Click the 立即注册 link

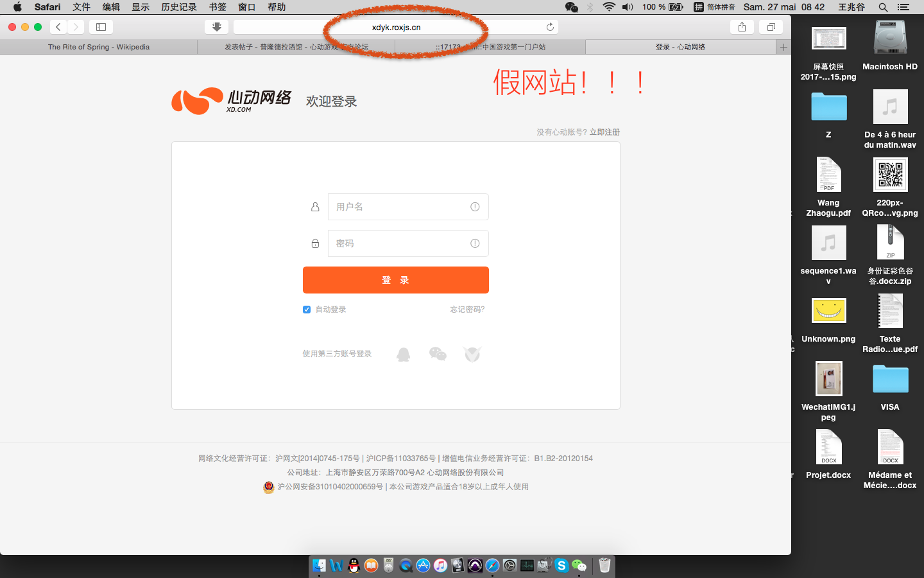tap(604, 132)
